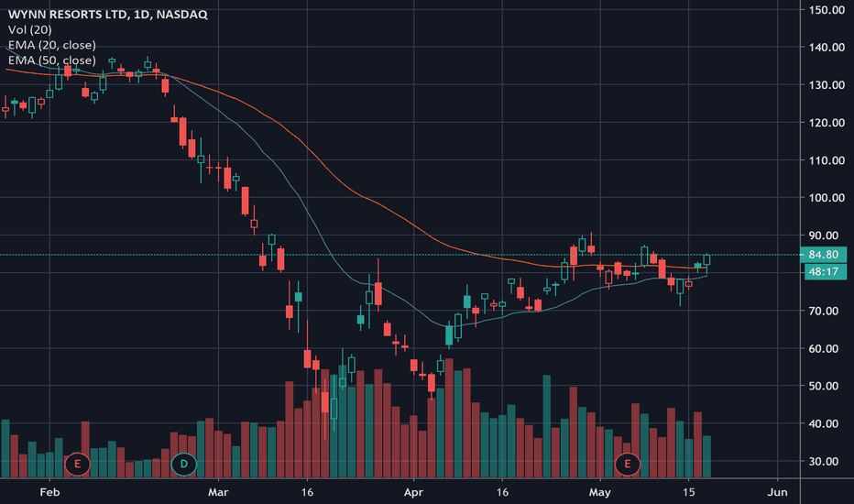Click the Feb date axis label
854x504 pixels.
click(49, 492)
